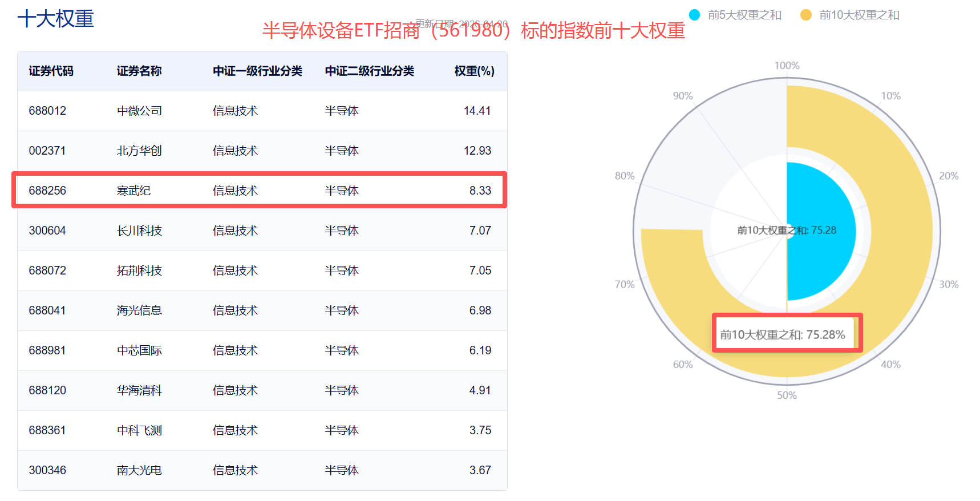Click the 十大权重 section heading
This screenshot has height=501, width=980.
(x=56, y=19)
